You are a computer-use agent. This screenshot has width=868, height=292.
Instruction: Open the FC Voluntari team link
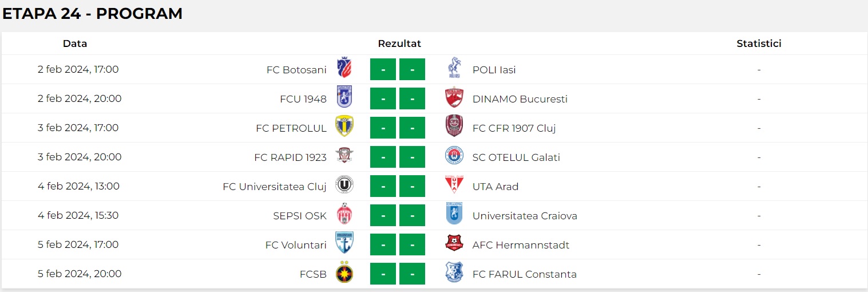296,245
